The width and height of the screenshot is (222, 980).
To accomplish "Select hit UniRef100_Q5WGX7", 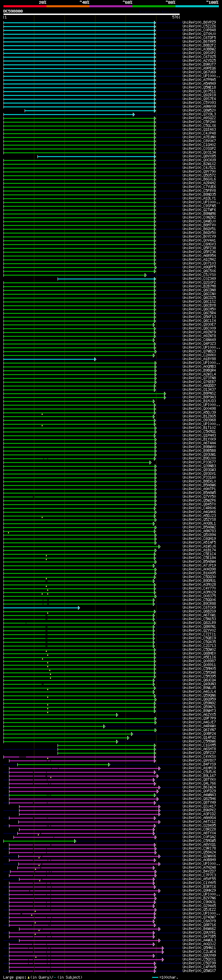I will coord(199,971).
